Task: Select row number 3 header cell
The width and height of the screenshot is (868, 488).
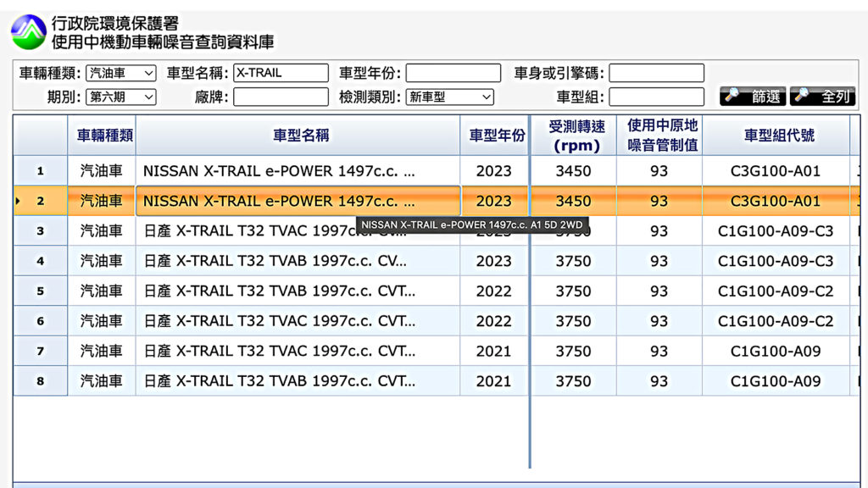Action: click(x=41, y=230)
